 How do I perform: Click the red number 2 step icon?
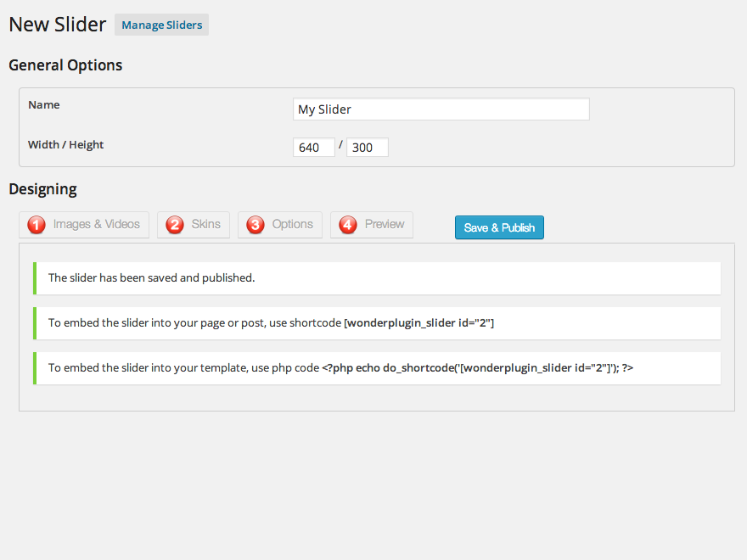tap(175, 225)
